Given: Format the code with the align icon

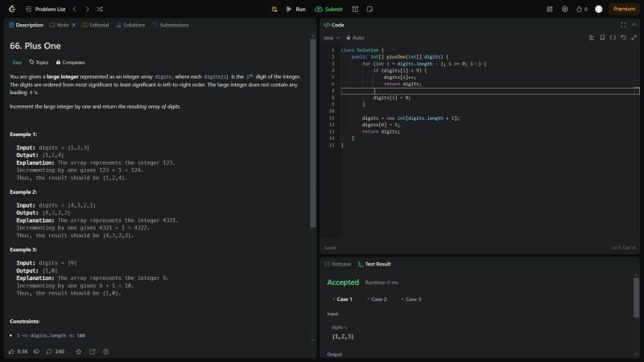Looking at the screenshot, I should click(x=592, y=38).
